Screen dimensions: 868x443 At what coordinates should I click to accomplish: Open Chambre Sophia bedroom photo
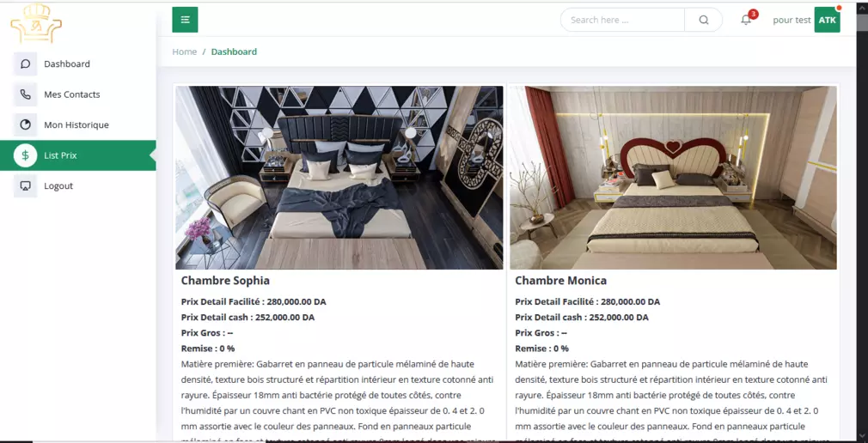pyautogui.click(x=339, y=178)
